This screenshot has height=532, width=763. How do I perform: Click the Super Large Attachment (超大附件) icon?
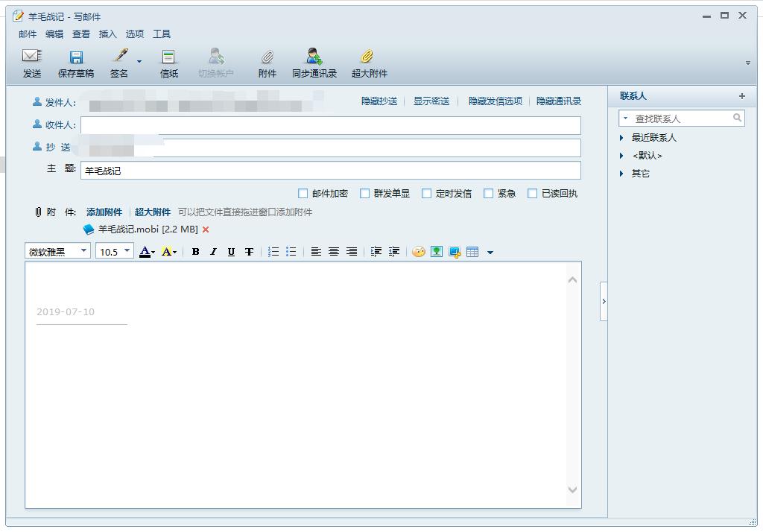[x=367, y=57]
